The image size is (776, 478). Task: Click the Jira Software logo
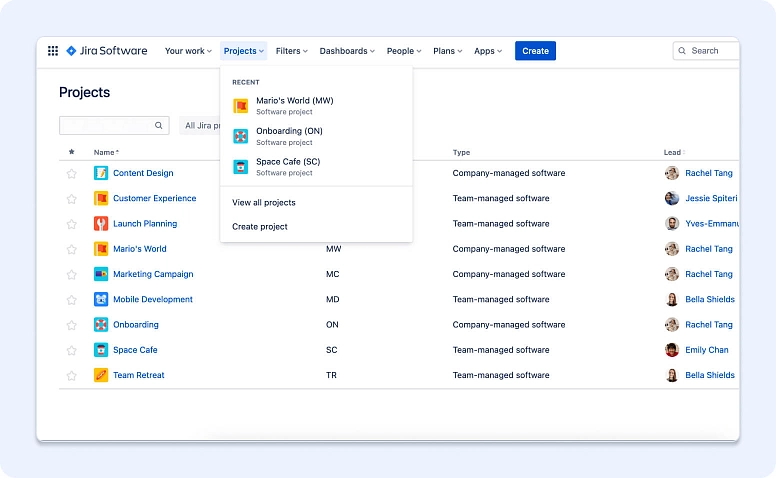coord(107,50)
